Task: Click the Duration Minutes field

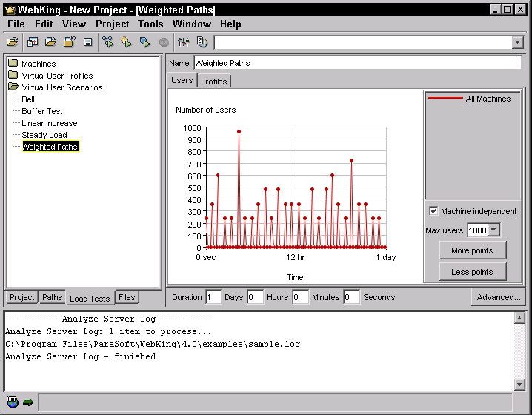Action: pyautogui.click(x=301, y=297)
